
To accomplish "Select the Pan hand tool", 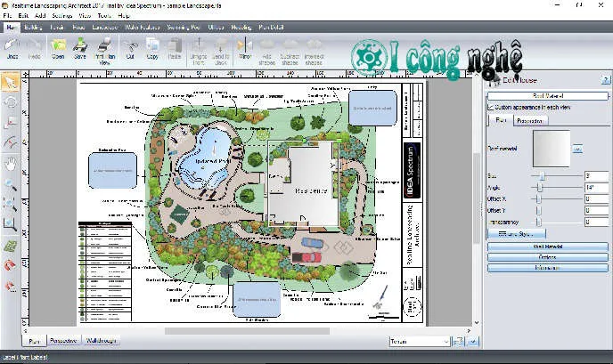I will [11, 164].
